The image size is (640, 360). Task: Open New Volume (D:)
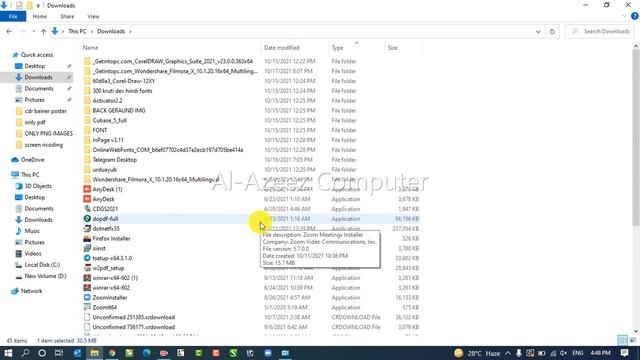[x=45, y=276]
